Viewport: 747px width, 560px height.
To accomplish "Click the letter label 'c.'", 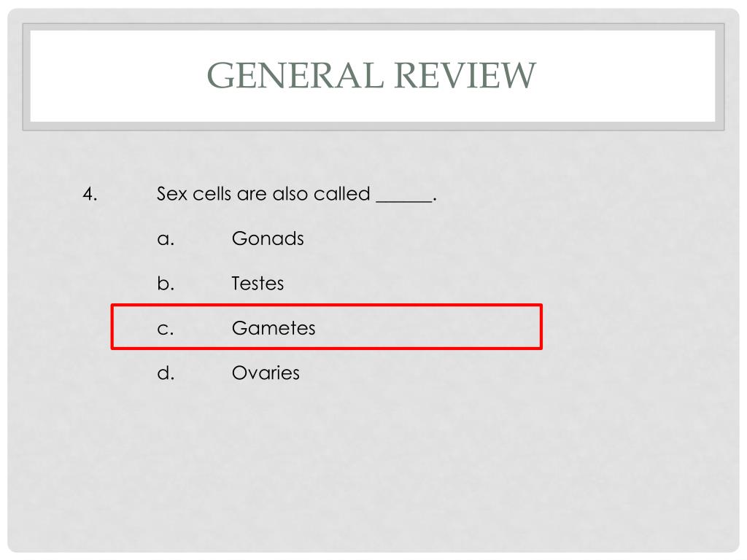I will click(166, 329).
